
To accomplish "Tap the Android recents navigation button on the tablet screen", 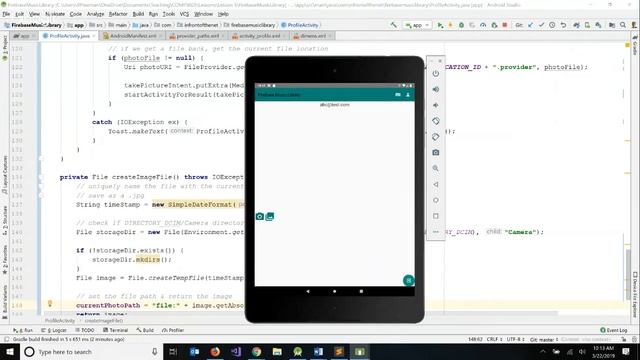I will click(361, 291).
